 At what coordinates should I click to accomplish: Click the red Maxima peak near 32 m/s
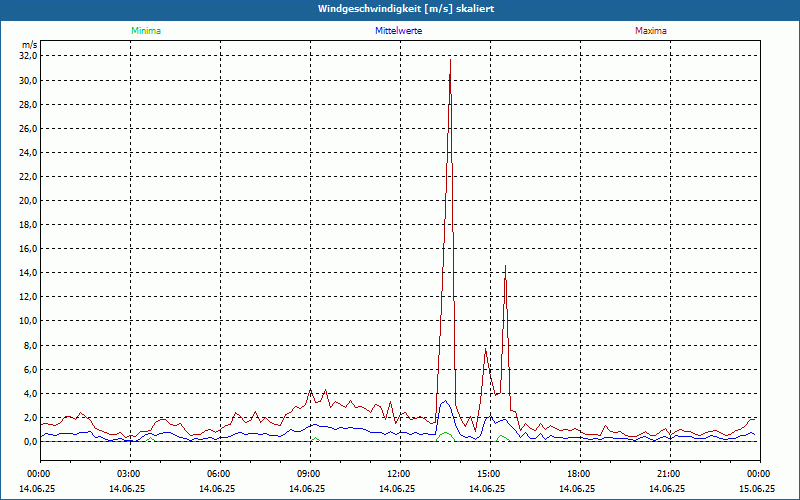coord(450,61)
